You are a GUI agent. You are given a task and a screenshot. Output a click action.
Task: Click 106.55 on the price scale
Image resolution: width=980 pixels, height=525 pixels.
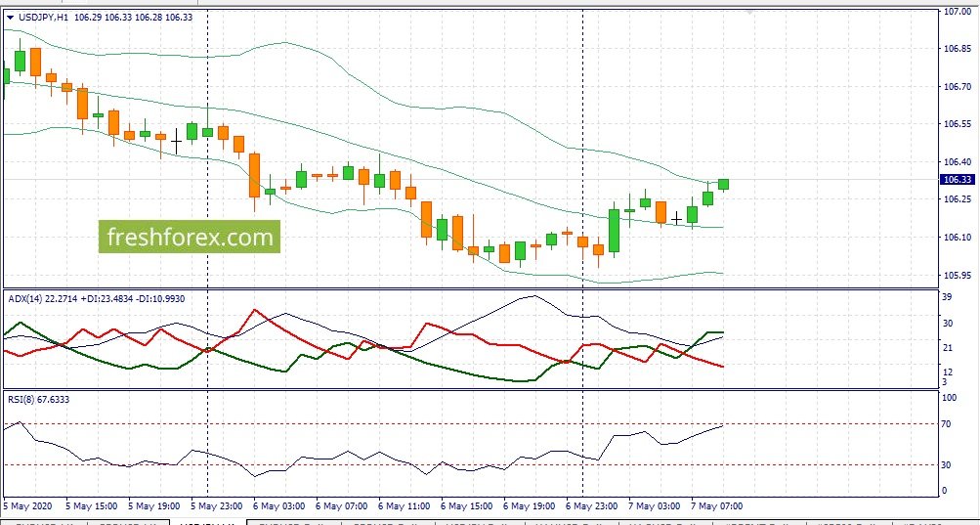click(957, 124)
